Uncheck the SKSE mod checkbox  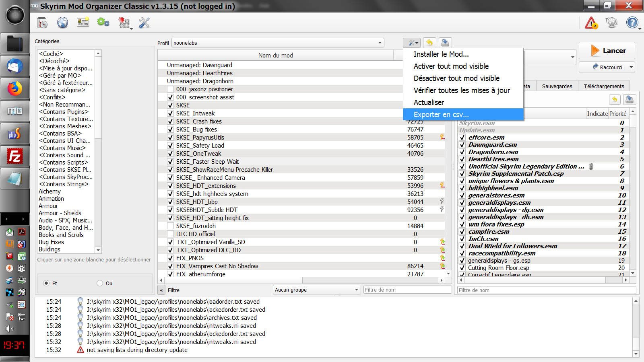170,105
